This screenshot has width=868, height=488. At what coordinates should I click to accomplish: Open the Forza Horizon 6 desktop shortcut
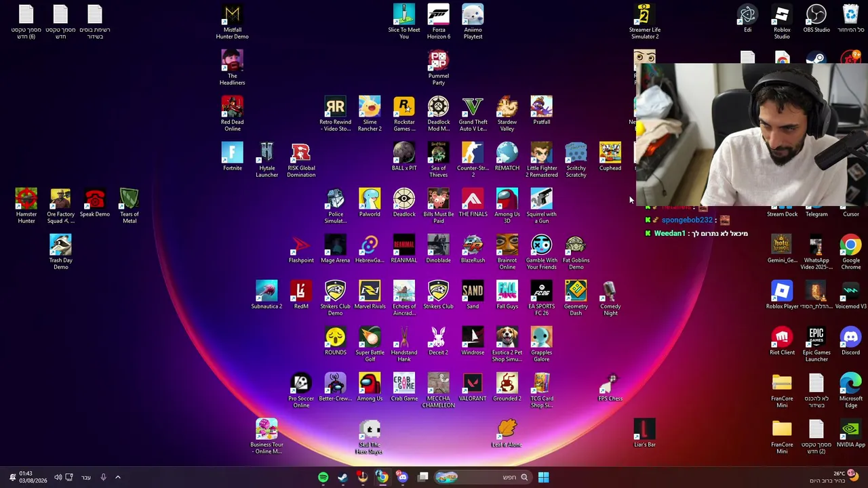(x=438, y=22)
